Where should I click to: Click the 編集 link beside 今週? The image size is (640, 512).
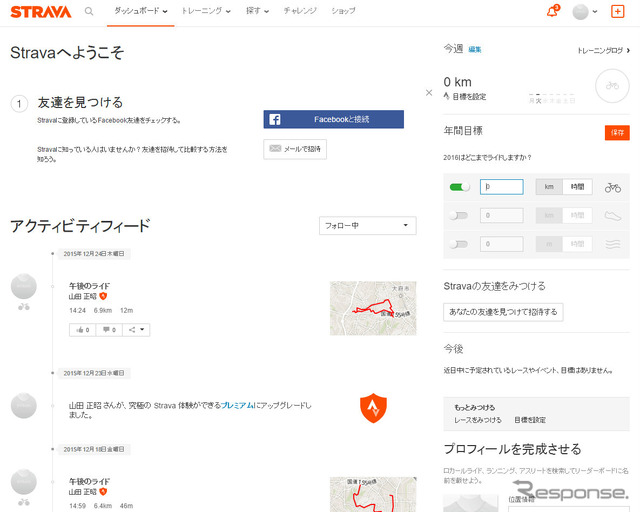click(x=475, y=49)
